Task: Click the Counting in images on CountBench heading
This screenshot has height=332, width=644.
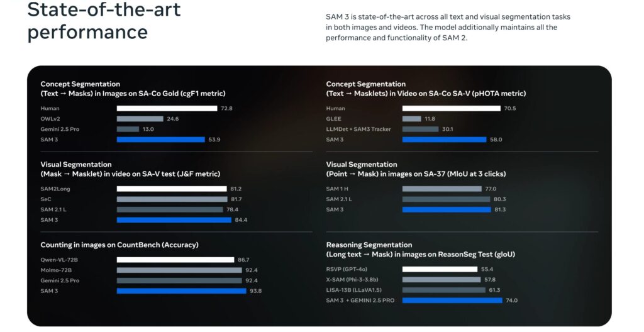Action: [x=119, y=245]
